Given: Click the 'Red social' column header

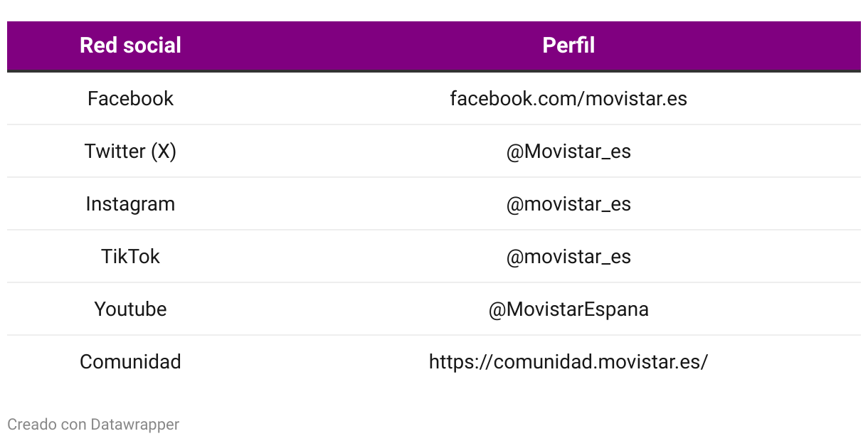Looking at the screenshot, I should [130, 46].
